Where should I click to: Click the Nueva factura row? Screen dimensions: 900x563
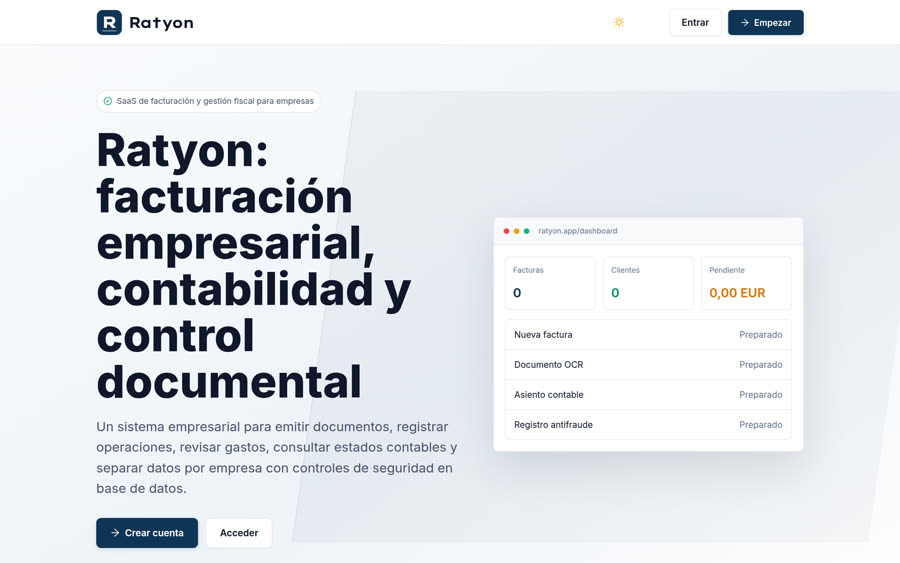648,335
